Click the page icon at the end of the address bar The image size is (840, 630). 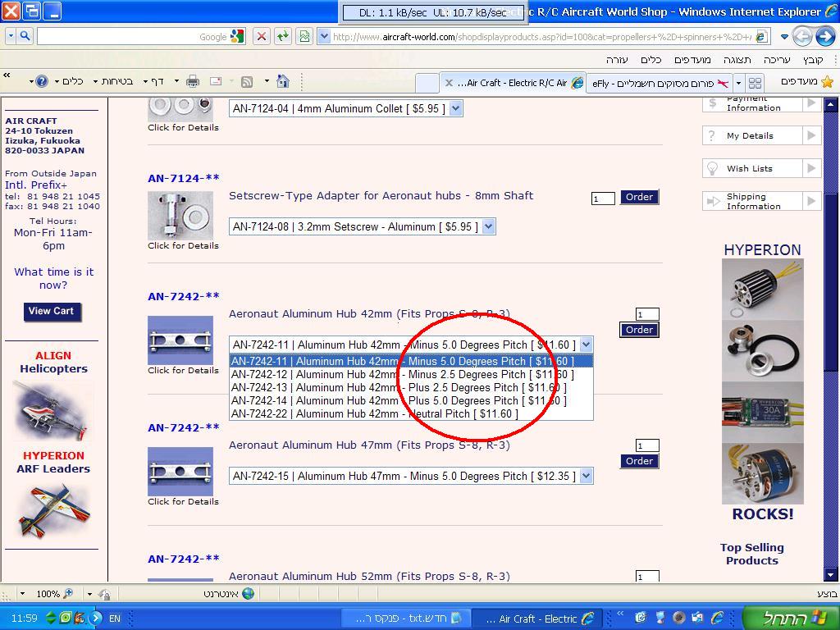tap(760, 36)
